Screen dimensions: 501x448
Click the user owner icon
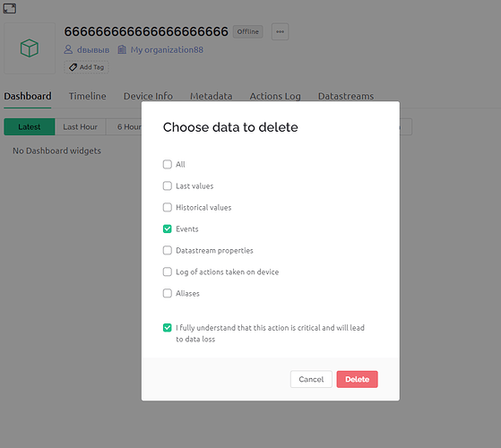pos(68,49)
